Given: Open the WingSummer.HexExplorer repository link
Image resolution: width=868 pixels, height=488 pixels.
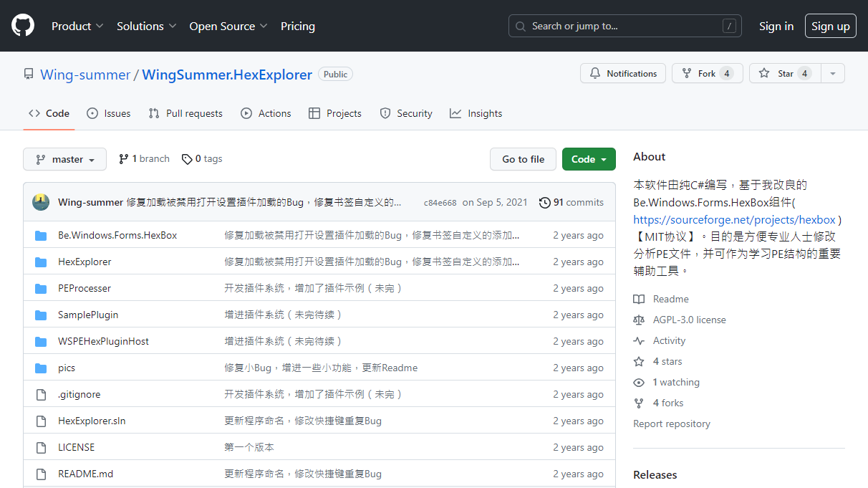Looking at the screenshot, I should [227, 75].
